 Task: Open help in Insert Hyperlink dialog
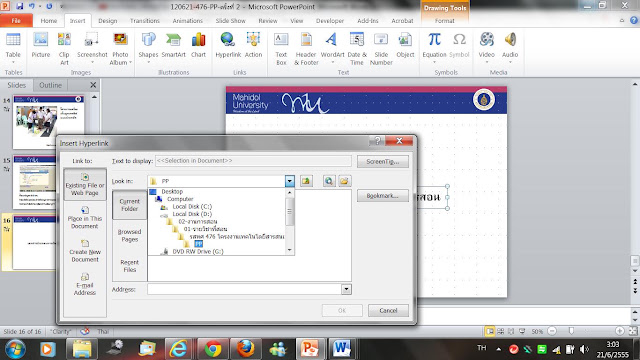click(378, 141)
